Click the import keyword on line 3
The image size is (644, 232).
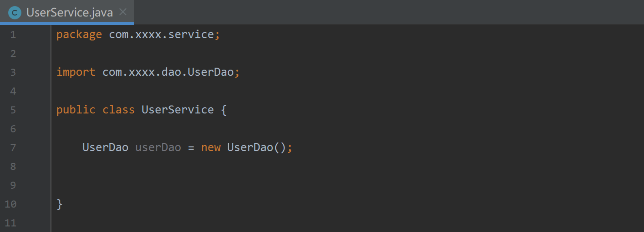[76, 72]
